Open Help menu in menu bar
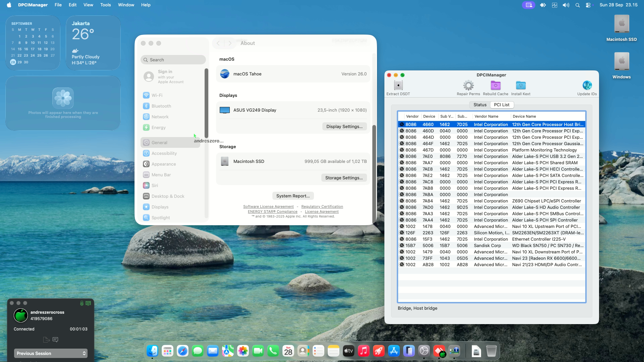The width and height of the screenshot is (644, 362). (146, 5)
